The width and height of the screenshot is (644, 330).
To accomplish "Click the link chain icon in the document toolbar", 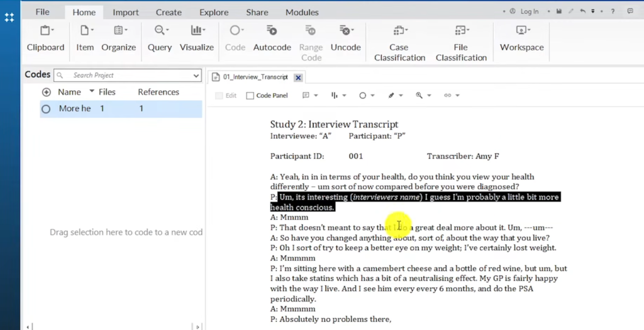I will click(448, 96).
